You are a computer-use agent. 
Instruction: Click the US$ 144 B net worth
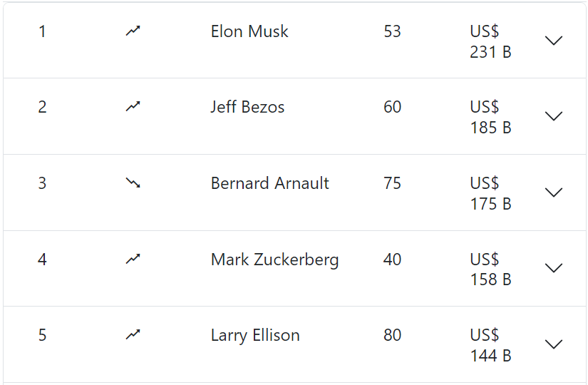(x=490, y=345)
